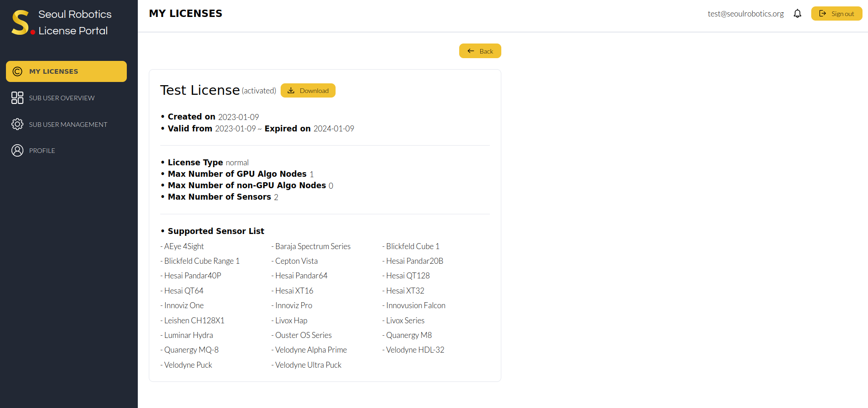The width and height of the screenshot is (868, 408).
Task: Click Luminar Hydra entry
Action: click(187, 335)
